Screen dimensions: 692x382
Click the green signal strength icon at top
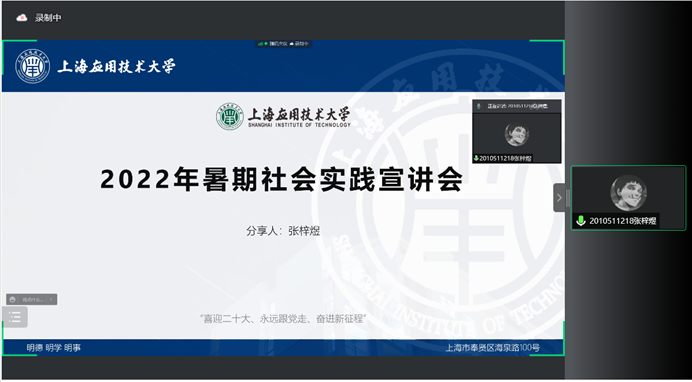pyautogui.click(x=260, y=44)
